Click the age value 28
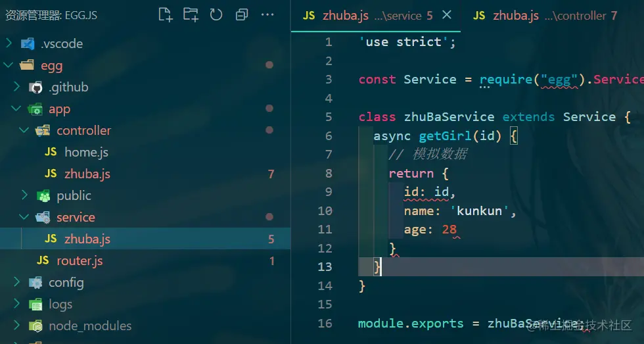This screenshot has width=644, height=344. pos(449,230)
